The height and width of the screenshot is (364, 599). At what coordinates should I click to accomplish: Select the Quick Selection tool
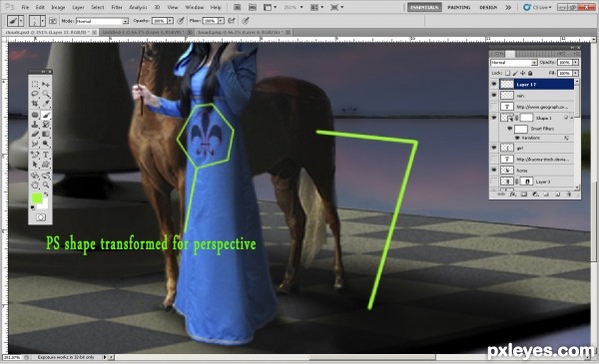point(46,94)
